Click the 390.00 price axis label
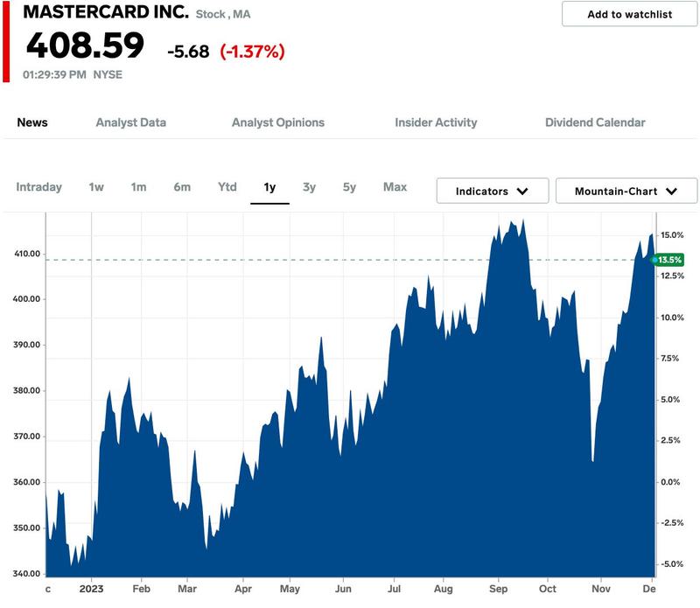 (x=27, y=345)
